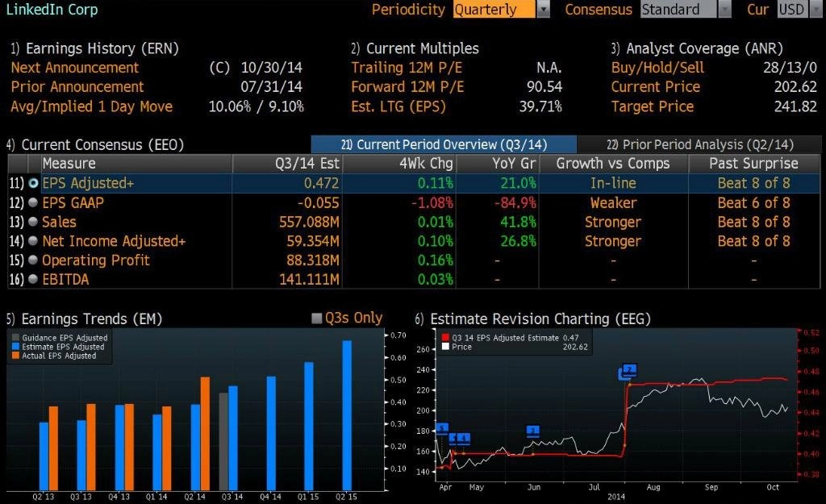
Task: Click the Est. LTG value 39.71%
Action: [541, 106]
